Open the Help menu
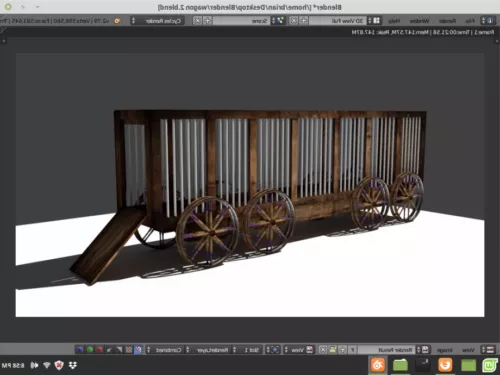The height and width of the screenshot is (375, 500). (x=394, y=21)
